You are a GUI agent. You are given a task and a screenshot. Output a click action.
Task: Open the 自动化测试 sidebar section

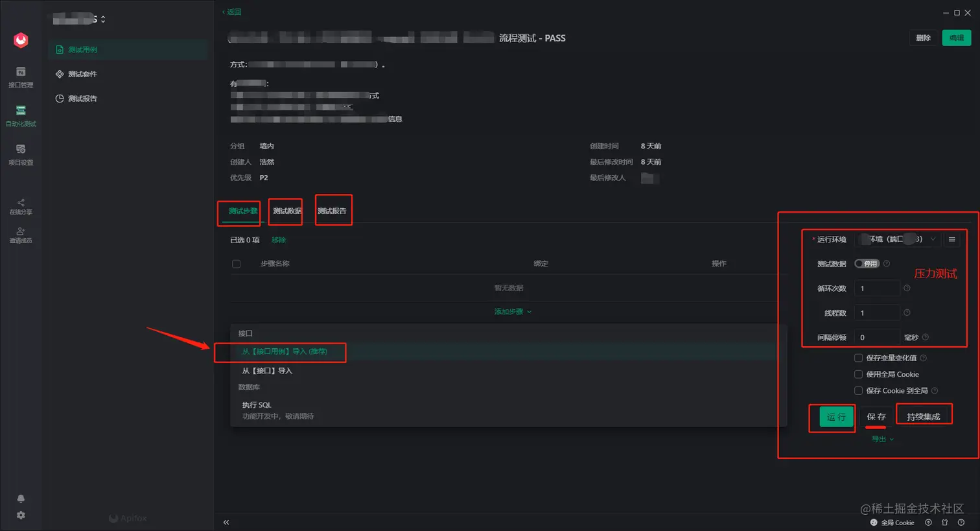click(x=21, y=116)
